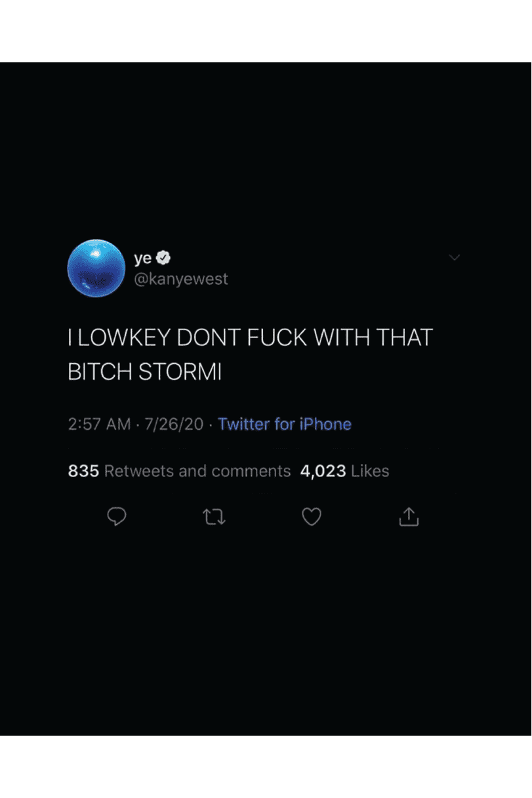
Task: Open the profile via display name ye
Action: coord(143,259)
